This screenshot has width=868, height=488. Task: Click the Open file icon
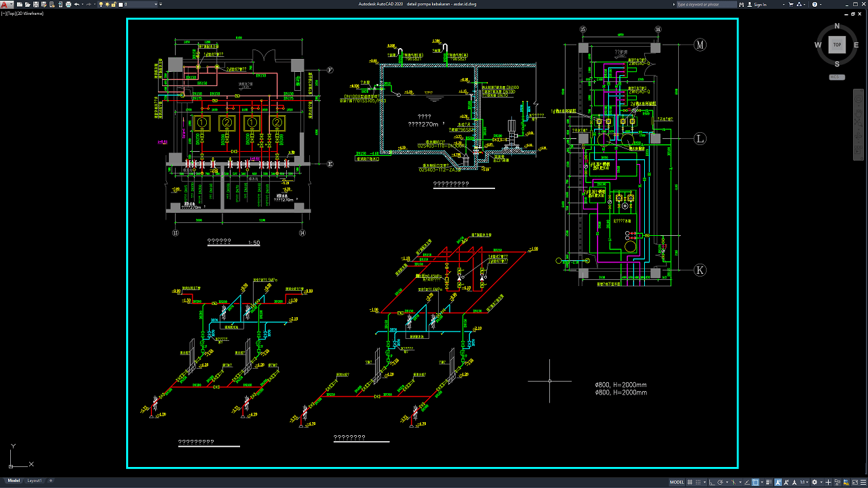point(28,4)
